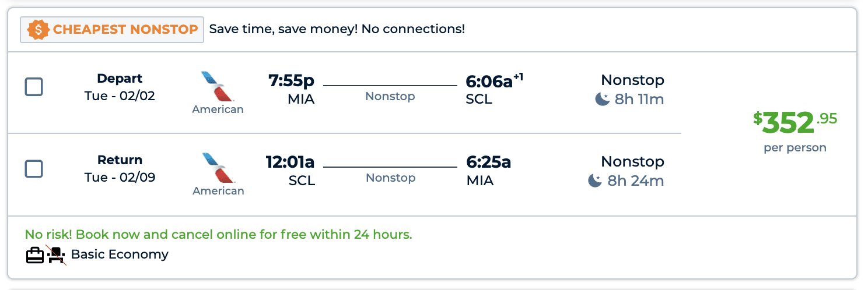Click the moon icon beside 8h 24m

[594, 181]
